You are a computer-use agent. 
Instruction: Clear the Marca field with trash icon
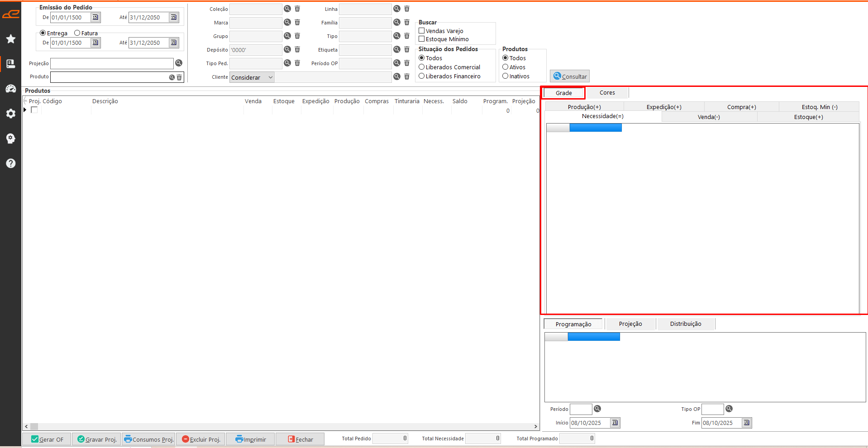pos(297,22)
